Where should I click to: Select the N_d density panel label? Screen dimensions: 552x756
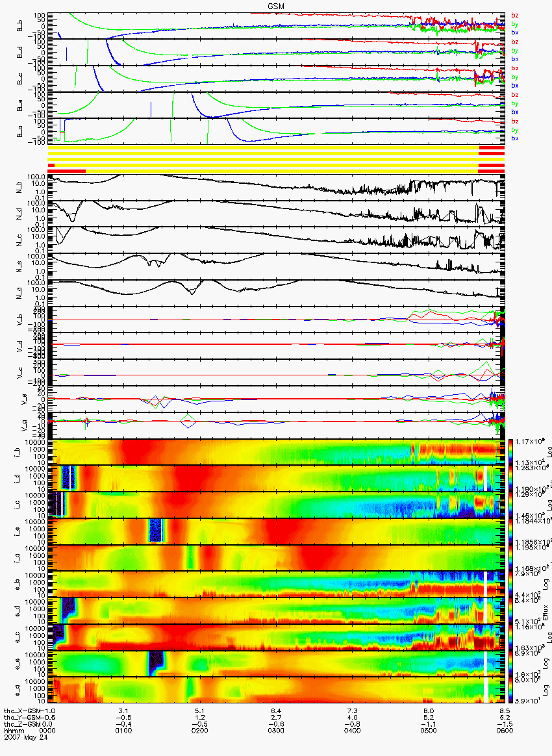coord(20,214)
